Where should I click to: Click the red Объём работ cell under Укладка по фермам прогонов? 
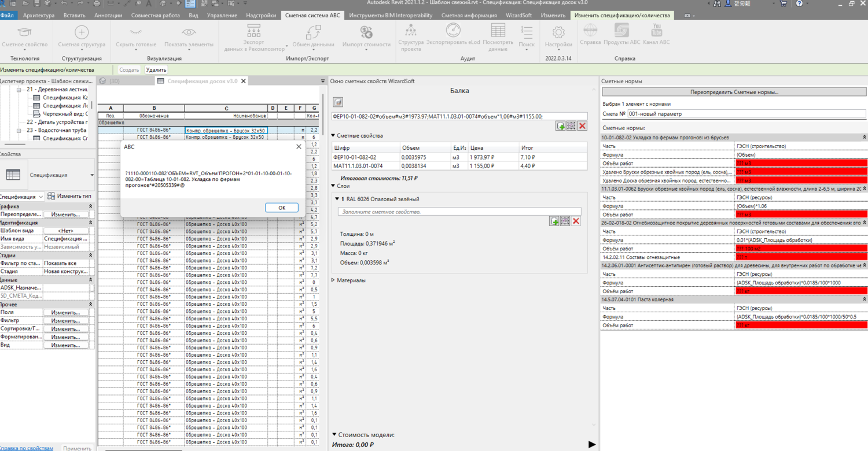pos(800,164)
